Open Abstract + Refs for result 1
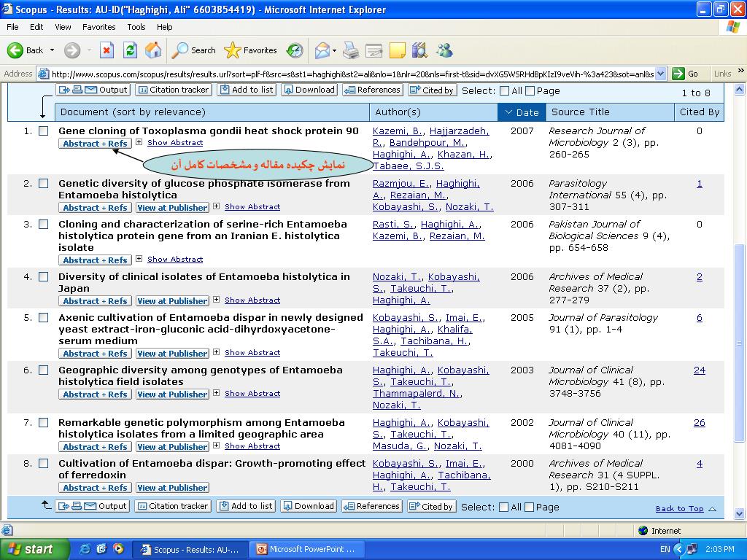This screenshot has height=560, width=747. [x=95, y=144]
